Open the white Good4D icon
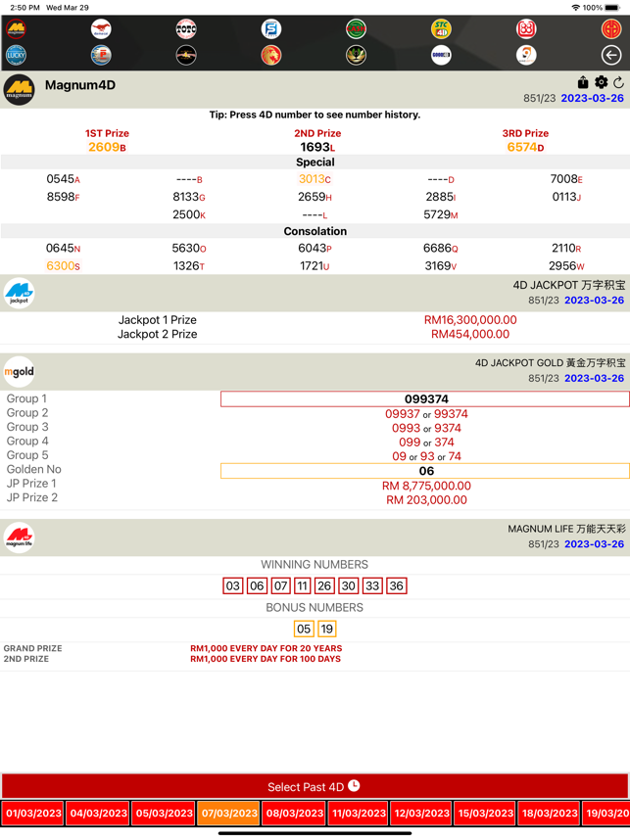The height and width of the screenshot is (840, 630). [441, 55]
